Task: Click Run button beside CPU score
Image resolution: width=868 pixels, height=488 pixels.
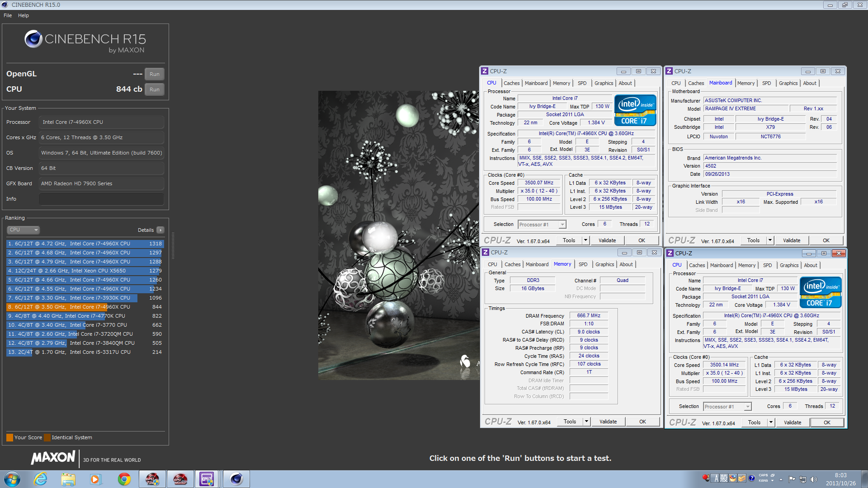Action: tap(154, 89)
